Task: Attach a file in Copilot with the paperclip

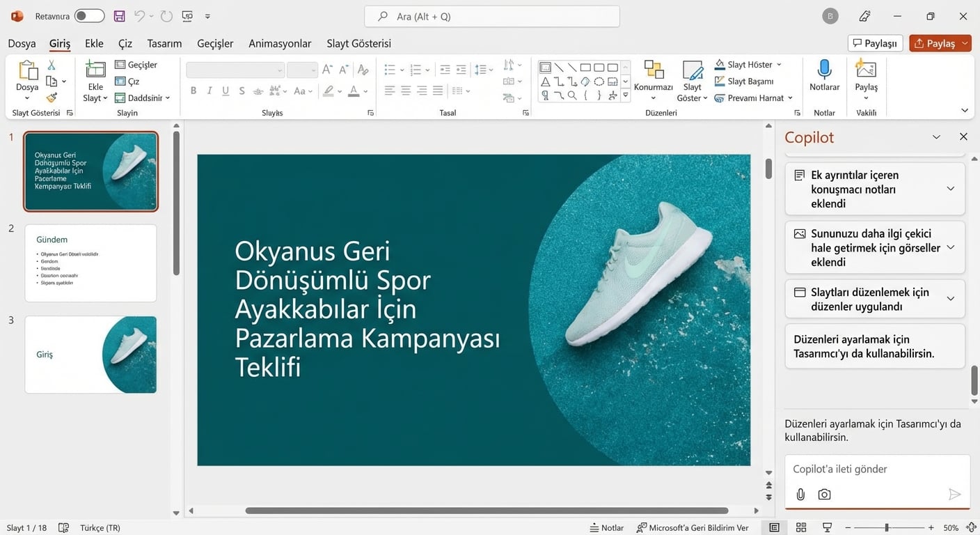Action: 800,494
